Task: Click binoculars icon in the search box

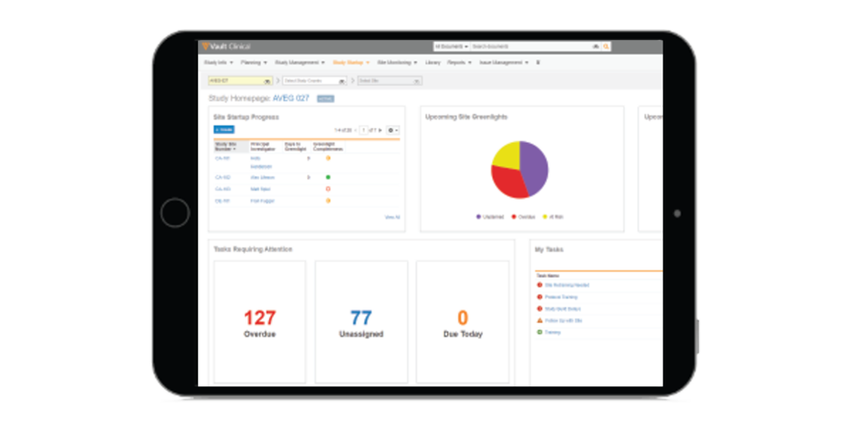Action: pyautogui.click(x=595, y=47)
